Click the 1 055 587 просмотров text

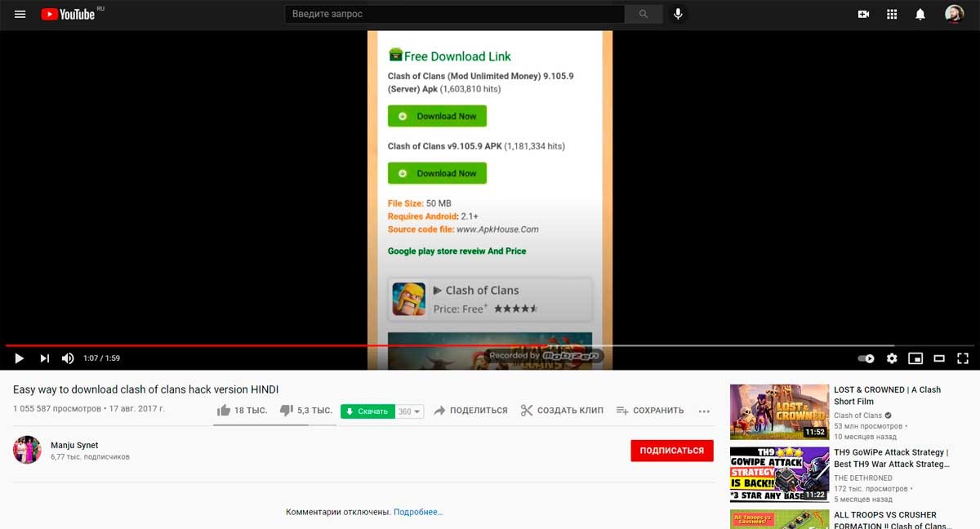[57, 409]
